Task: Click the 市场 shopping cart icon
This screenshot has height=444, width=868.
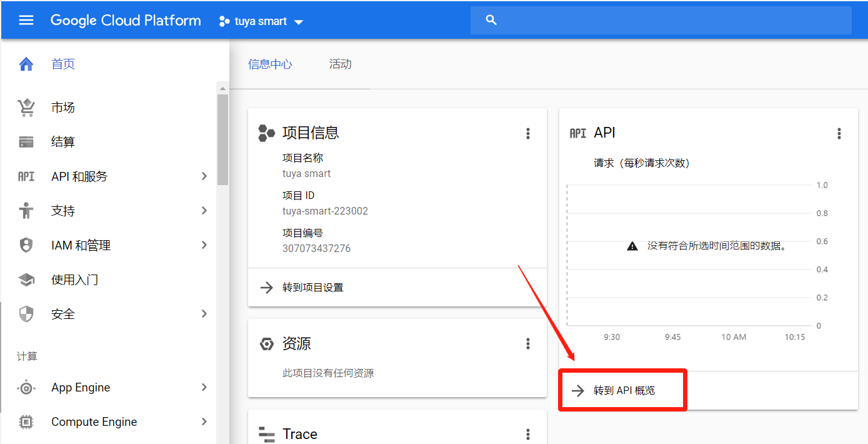Action: pos(26,108)
